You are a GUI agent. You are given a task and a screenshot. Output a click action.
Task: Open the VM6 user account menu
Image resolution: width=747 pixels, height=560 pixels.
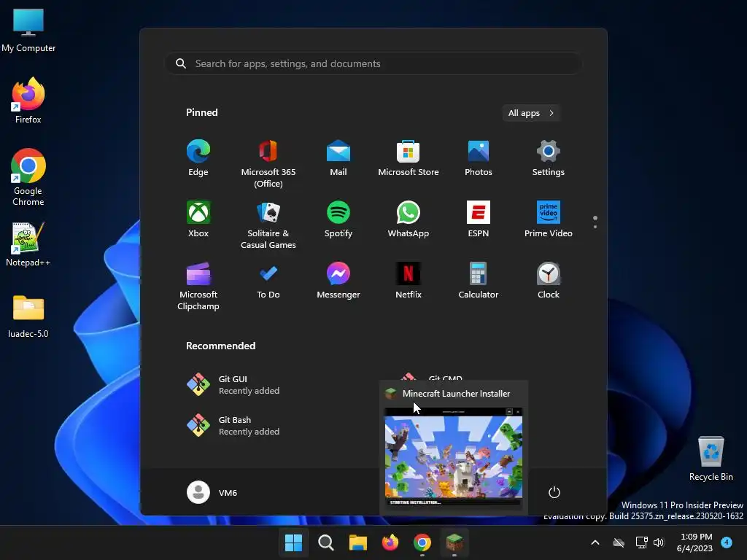coord(212,492)
